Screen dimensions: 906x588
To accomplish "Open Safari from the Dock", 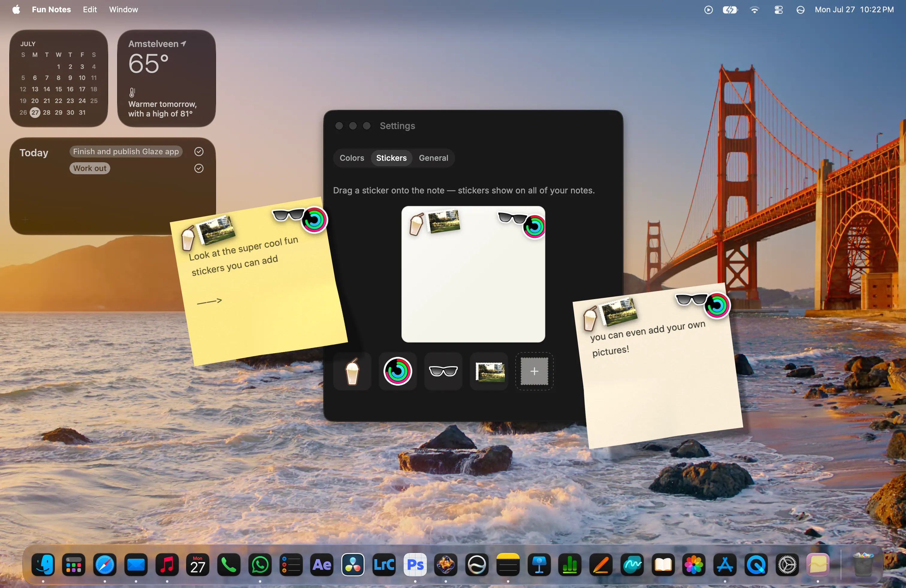I will point(105,565).
